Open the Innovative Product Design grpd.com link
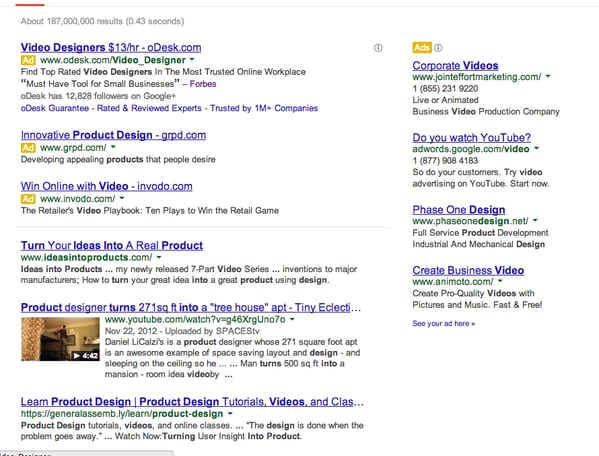The height and width of the screenshot is (456, 599). (113, 135)
